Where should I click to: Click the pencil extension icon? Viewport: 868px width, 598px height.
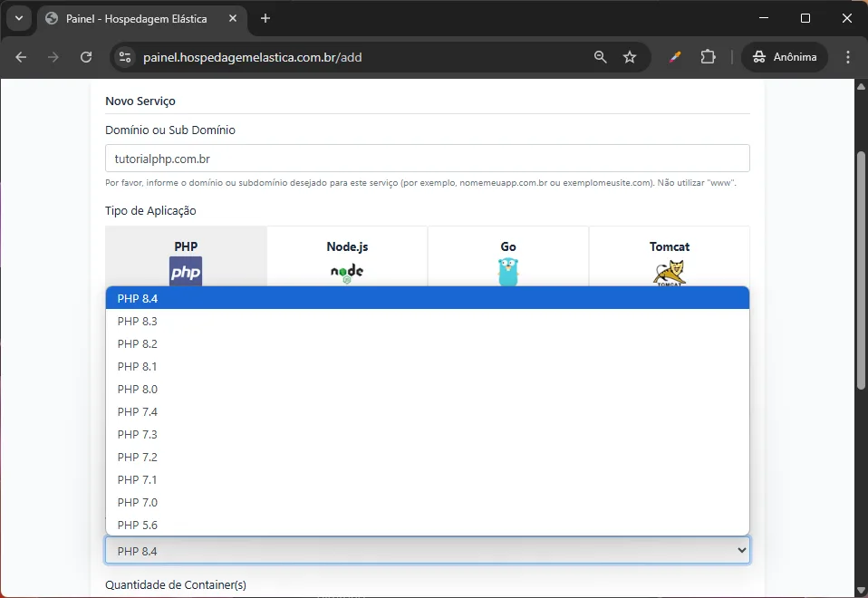[x=674, y=57]
